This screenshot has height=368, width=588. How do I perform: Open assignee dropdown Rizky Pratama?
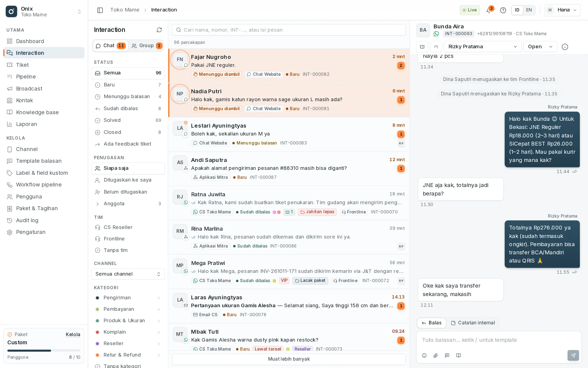(x=483, y=47)
